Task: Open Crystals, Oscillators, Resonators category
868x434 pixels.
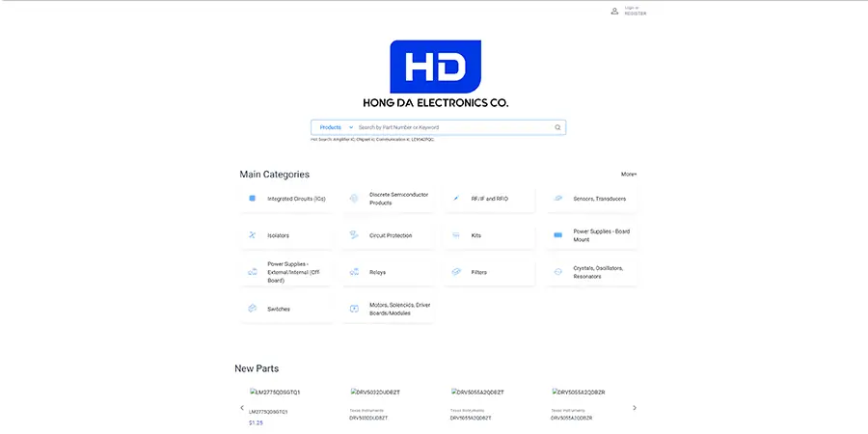Action: pyautogui.click(x=599, y=272)
